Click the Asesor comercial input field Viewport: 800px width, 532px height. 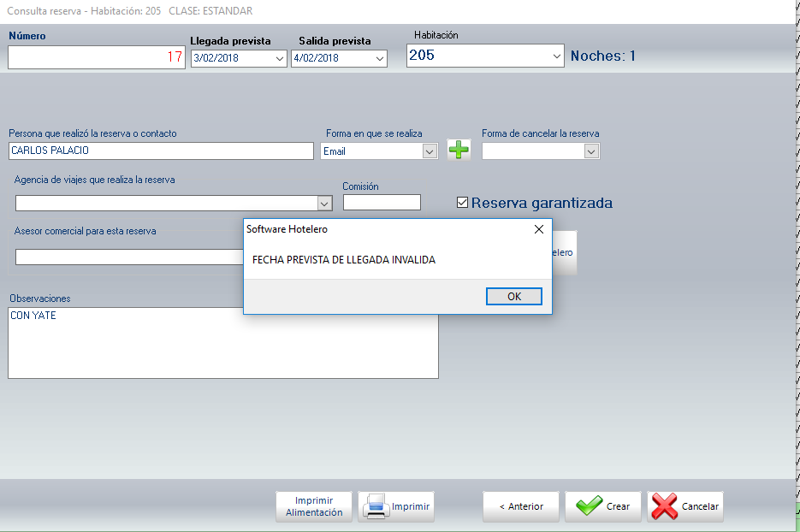pos(128,257)
